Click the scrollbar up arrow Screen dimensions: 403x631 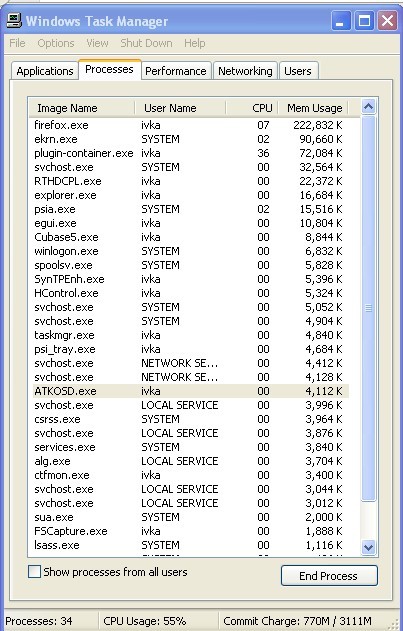point(368,107)
